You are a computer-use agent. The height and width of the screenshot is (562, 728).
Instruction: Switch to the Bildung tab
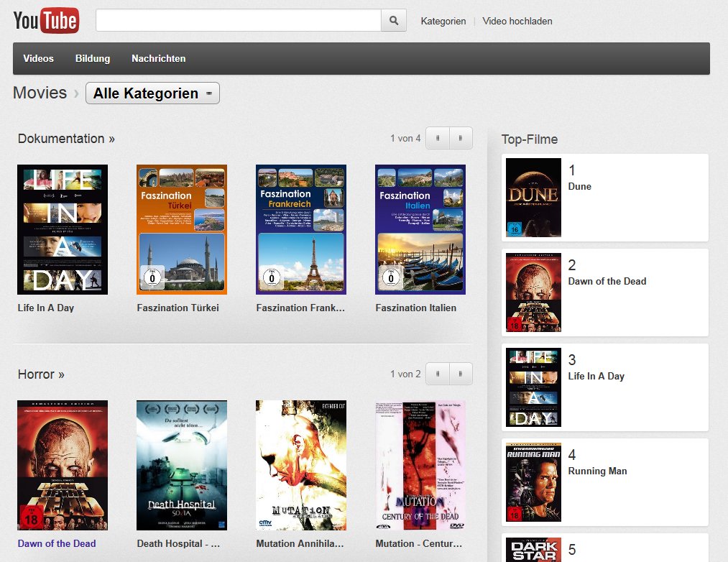coord(93,58)
